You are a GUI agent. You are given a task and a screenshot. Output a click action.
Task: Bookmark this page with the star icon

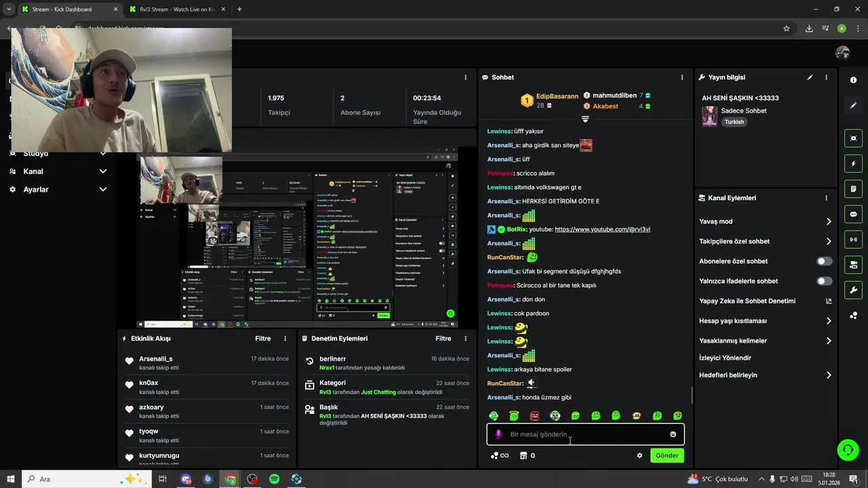(x=787, y=28)
